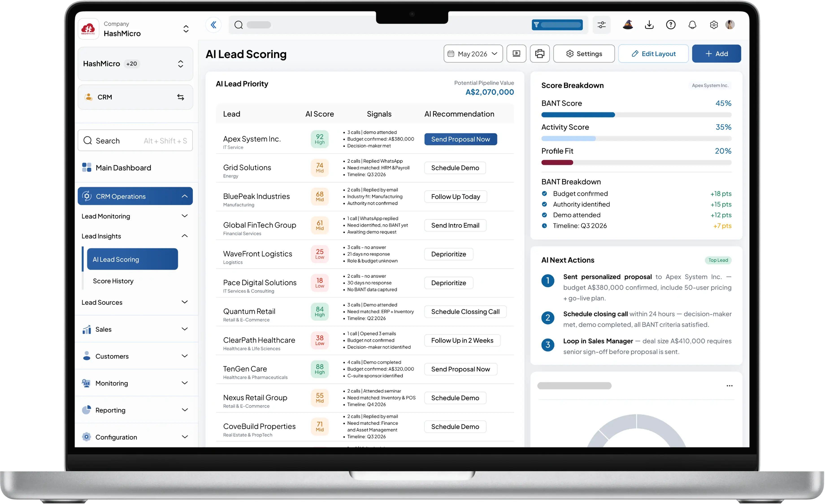The width and height of the screenshot is (825, 504).
Task: Click Send Proposal Now for Apex System Inc.
Action: (x=461, y=139)
